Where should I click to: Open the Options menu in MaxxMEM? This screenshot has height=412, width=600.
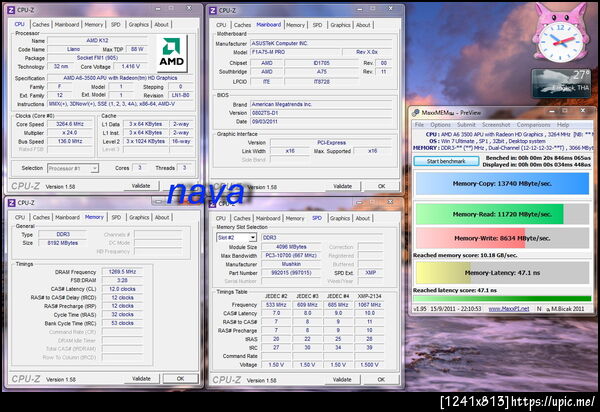pyautogui.click(x=440, y=125)
